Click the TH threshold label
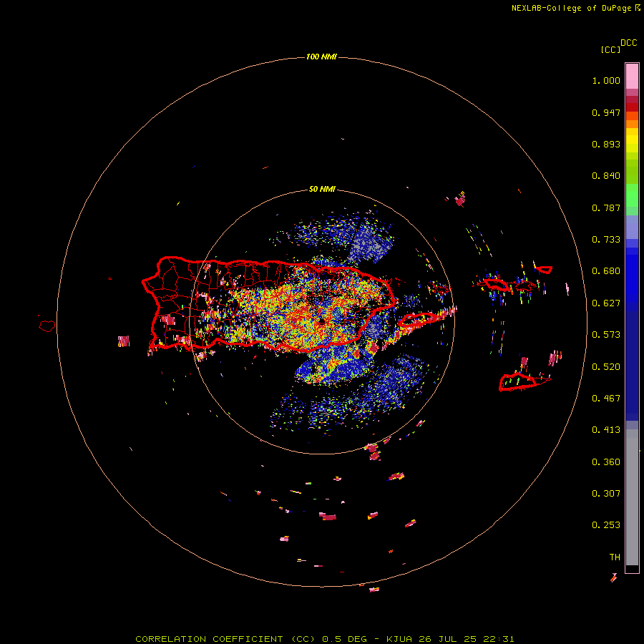The width and height of the screenshot is (644, 644). (x=615, y=557)
